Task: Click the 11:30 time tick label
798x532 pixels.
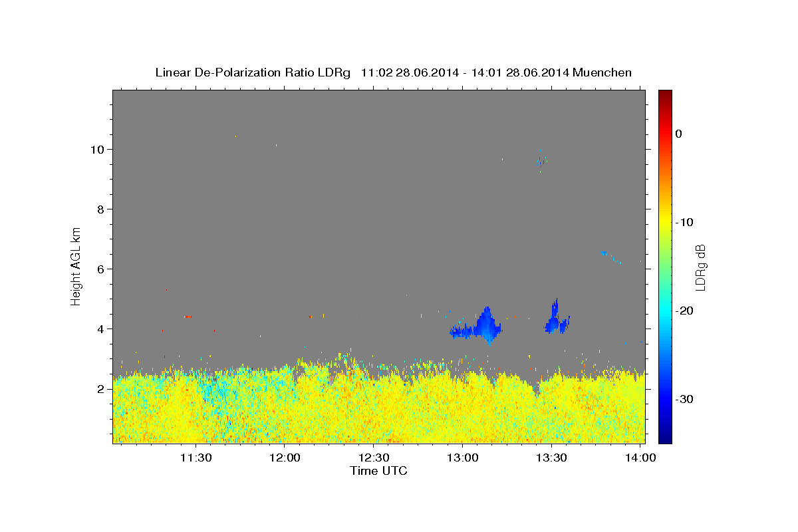Action: pyautogui.click(x=196, y=458)
